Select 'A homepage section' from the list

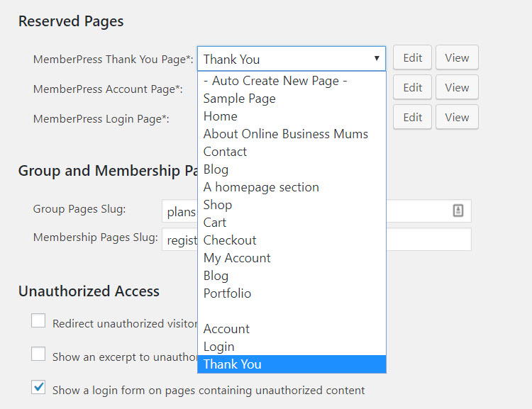(261, 187)
